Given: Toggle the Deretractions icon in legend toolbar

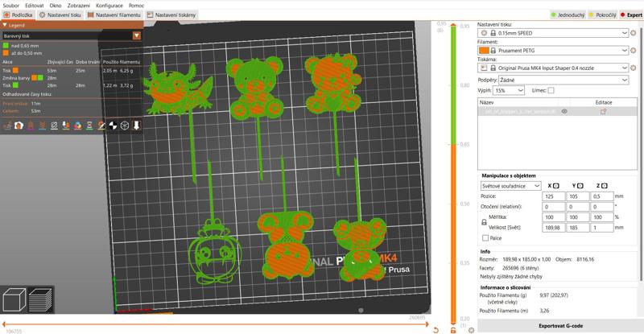Looking at the screenshot, I should tap(43, 126).
